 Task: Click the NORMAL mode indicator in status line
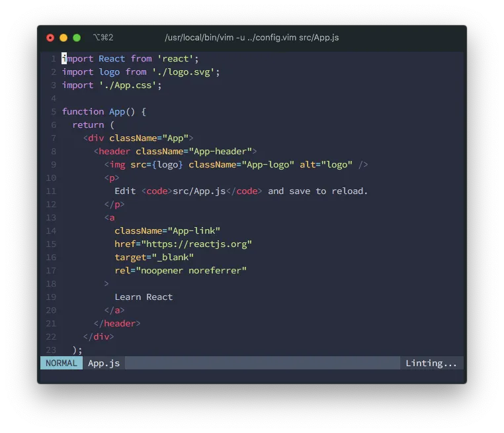click(62, 363)
